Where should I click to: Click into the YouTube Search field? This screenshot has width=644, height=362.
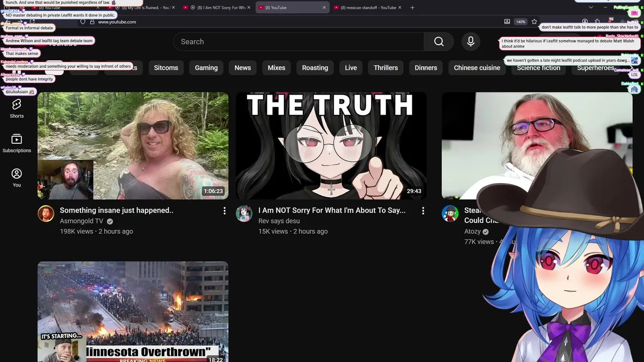pyautogui.click(x=298, y=42)
